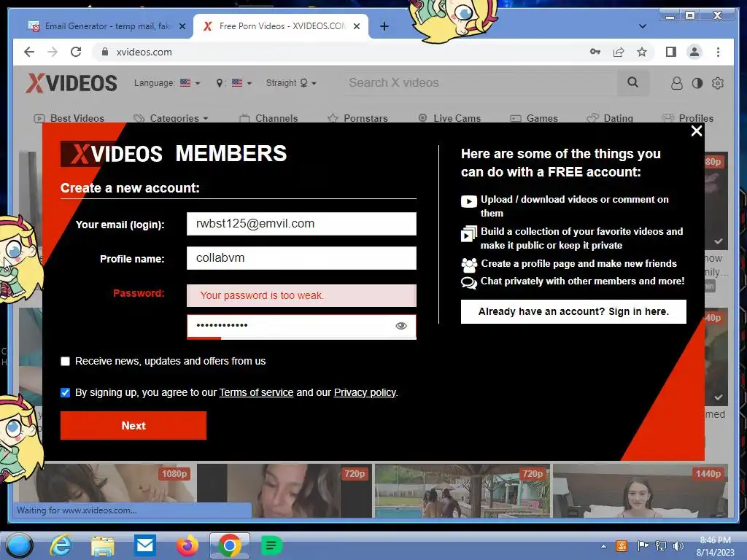Close the XVIDEOS tab
The height and width of the screenshot is (560, 747).
tap(356, 26)
